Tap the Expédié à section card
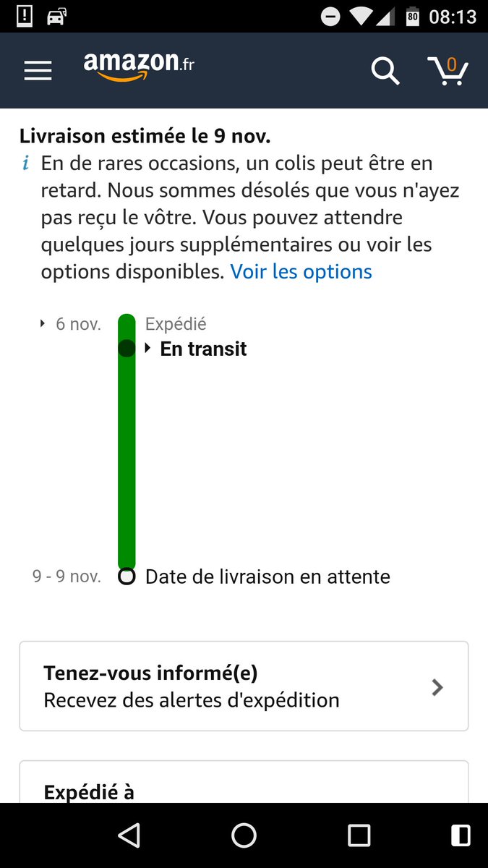Screen dimensions: 488x868 (x=244, y=782)
